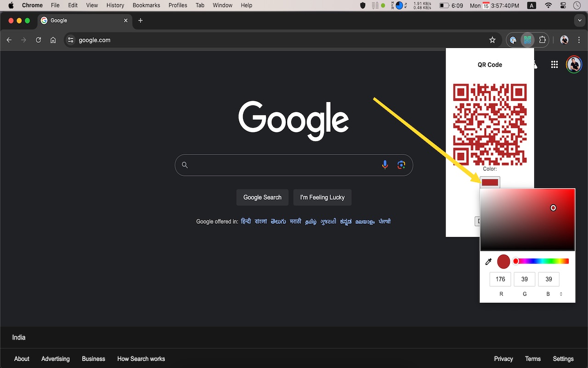Open the other extension icon left of QR
Viewport: 588px width, 368px height.
(x=513, y=40)
